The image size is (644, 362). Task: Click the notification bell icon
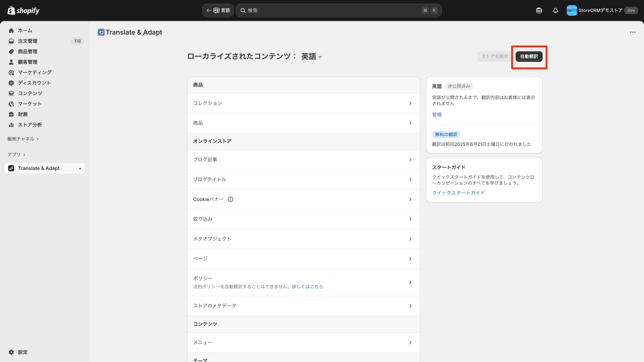coord(555,11)
